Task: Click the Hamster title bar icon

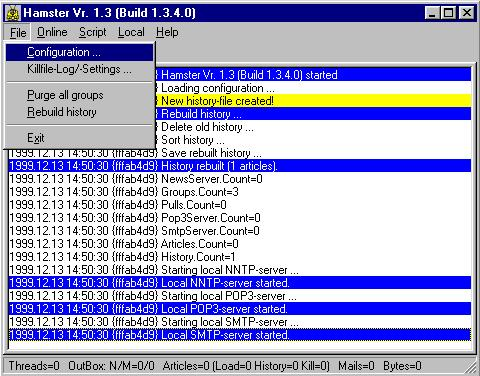Action: [x=13, y=13]
